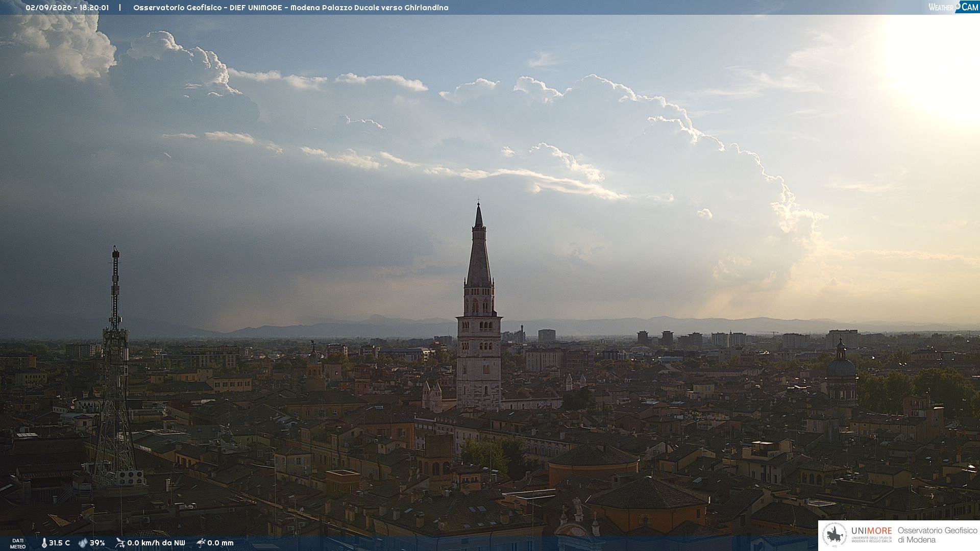Click the thermometer temperature icon

click(x=44, y=543)
